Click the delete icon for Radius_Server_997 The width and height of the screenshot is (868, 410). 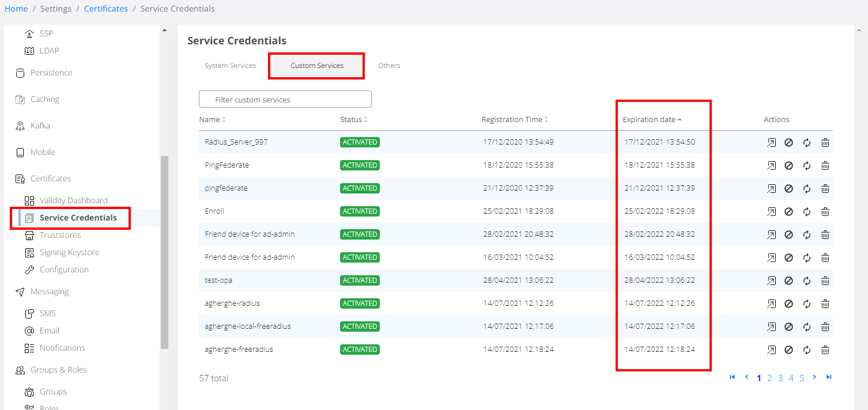pyautogui.click(x=825, y=142)
